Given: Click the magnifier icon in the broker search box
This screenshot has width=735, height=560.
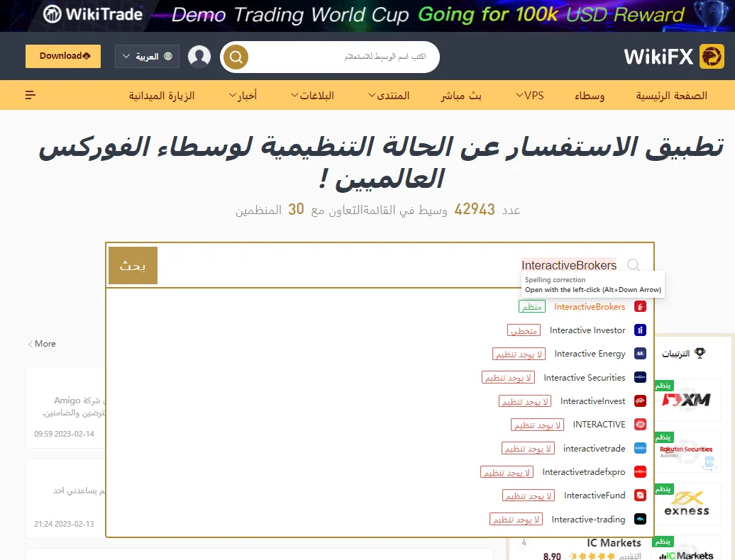Looking at the screenshot, I should [634, 264].
